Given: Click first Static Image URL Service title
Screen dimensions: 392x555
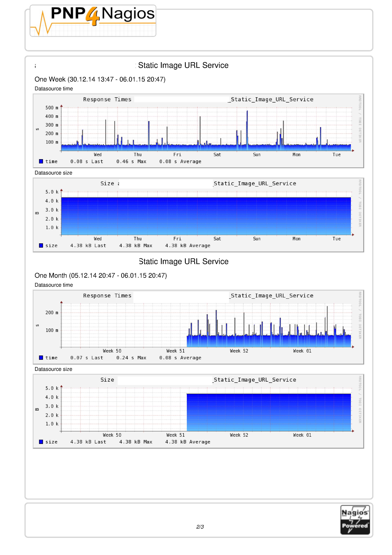Looking at the screenshot, I should pyautogui.click(x=183, y=65).
